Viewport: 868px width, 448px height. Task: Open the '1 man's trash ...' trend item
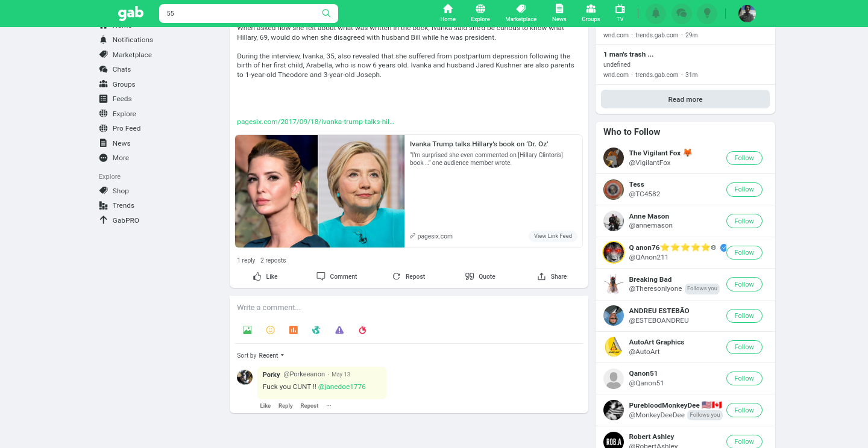click(685, 64)
